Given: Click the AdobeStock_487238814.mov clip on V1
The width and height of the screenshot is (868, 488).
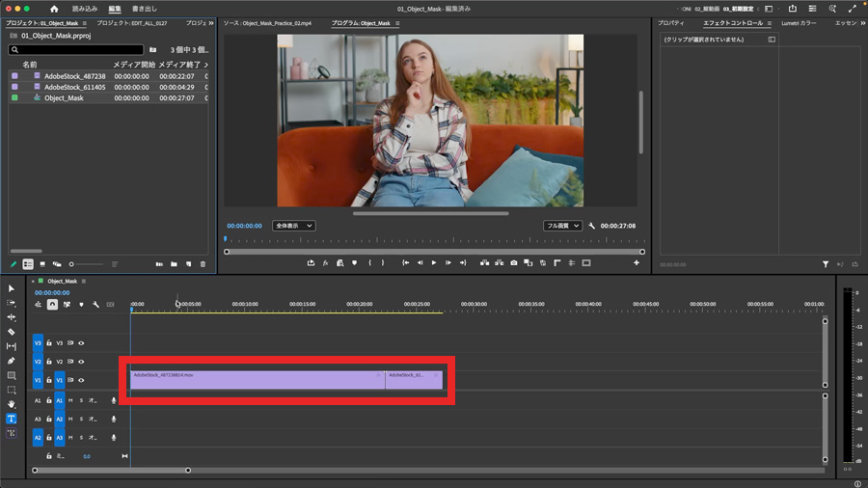Looking at the screenshot, I should [x=258, y=380].
